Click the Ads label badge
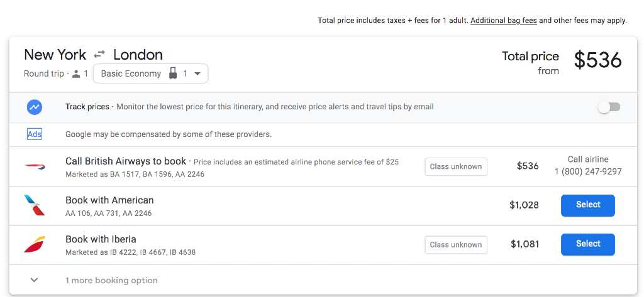The height and width of the screenshot is (297, 644). (x=35, y=134)
